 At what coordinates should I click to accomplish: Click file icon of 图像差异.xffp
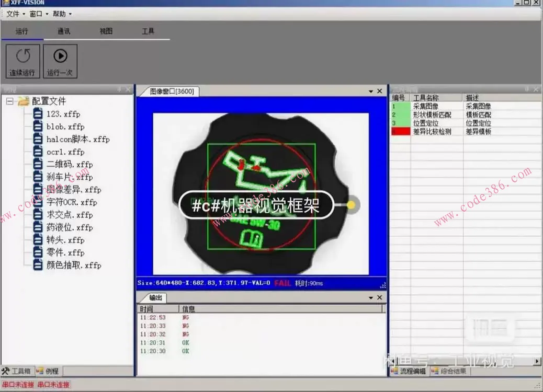38,189
